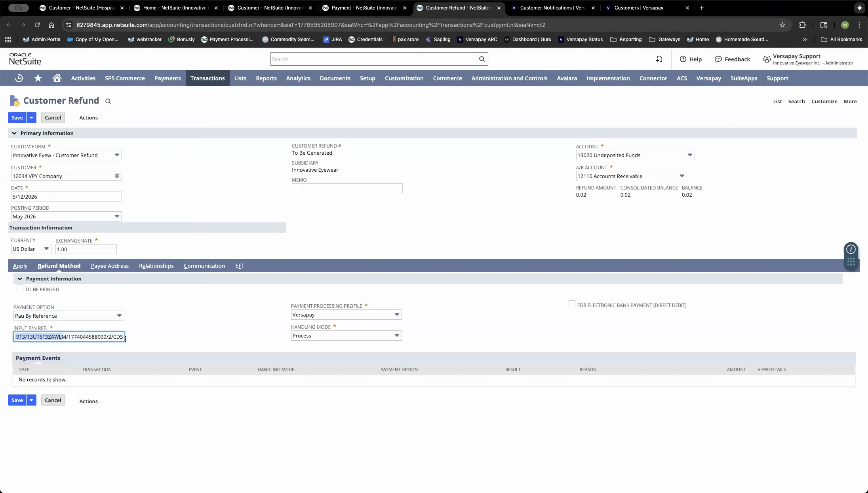Click the bottom Save button
This screenshot has width=868, height=493.
[x=17, y=400]
